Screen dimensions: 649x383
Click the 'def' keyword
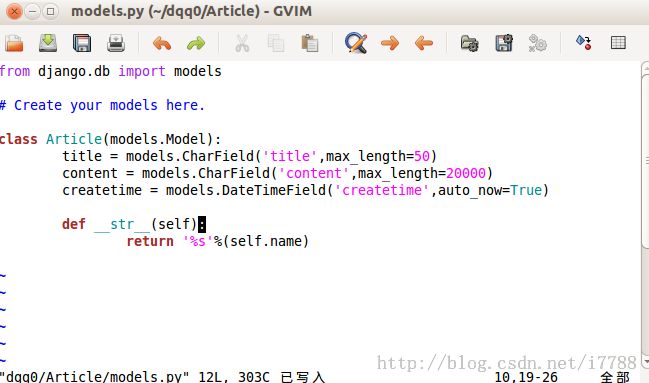tap(74, 224)
